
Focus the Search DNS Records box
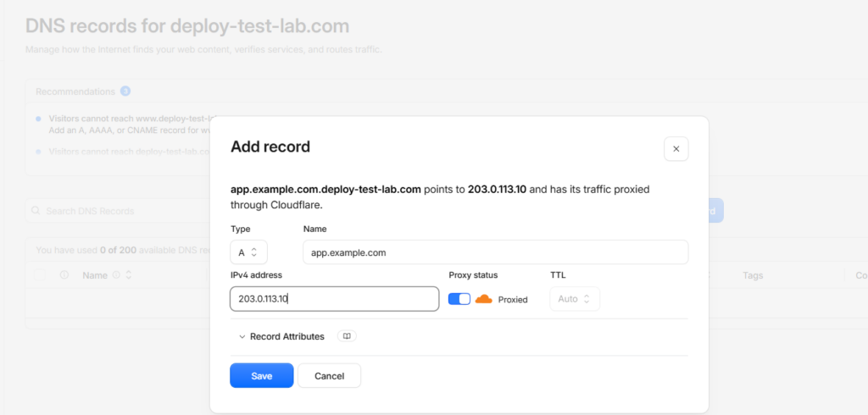point(119,211)
